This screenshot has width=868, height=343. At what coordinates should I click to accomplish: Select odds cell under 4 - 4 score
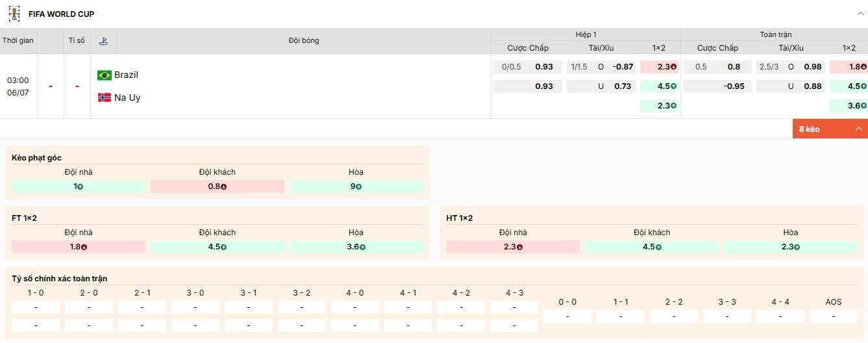(780, 316)
